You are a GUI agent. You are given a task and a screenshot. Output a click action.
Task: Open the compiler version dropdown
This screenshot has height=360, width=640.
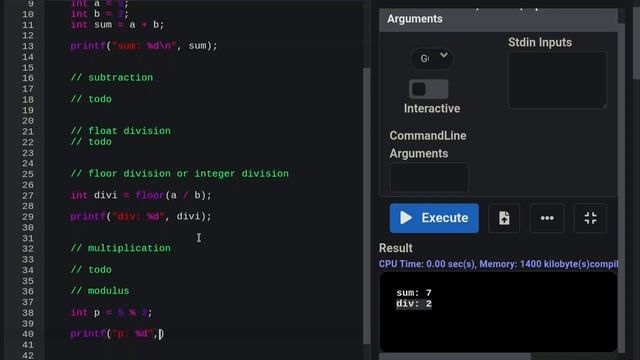click(x=432, y=58)
